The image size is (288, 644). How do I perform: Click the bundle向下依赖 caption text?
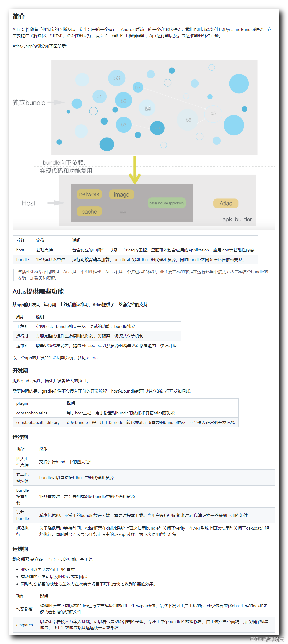(x=64, y=162)
